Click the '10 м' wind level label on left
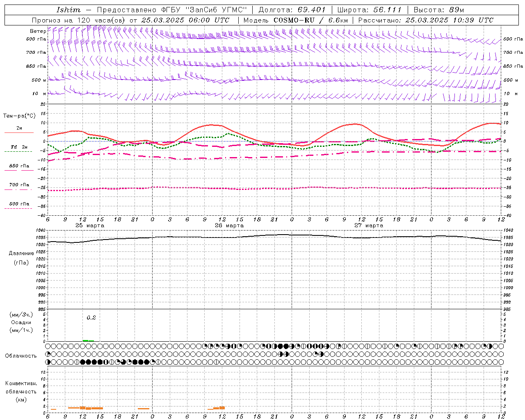Viewport: 525px width, 420px height. pos(39,94)
